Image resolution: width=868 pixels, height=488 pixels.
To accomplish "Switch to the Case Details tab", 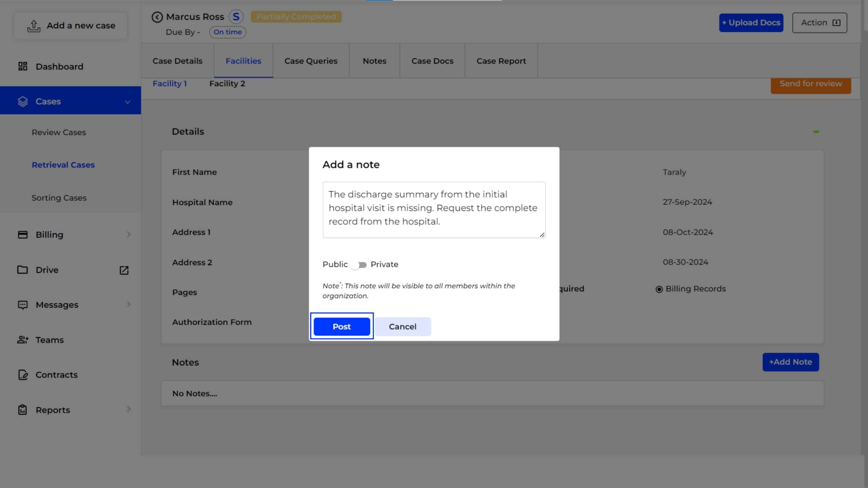I will (177, 61).
